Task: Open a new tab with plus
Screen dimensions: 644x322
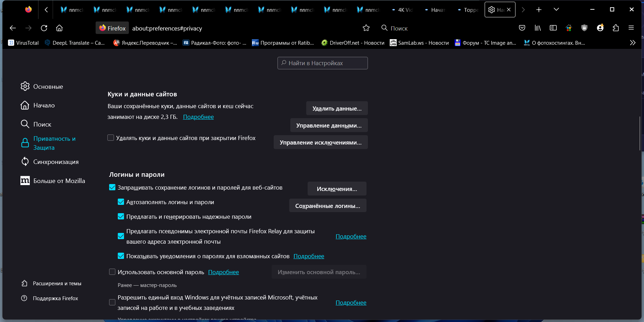Action: 539,10
